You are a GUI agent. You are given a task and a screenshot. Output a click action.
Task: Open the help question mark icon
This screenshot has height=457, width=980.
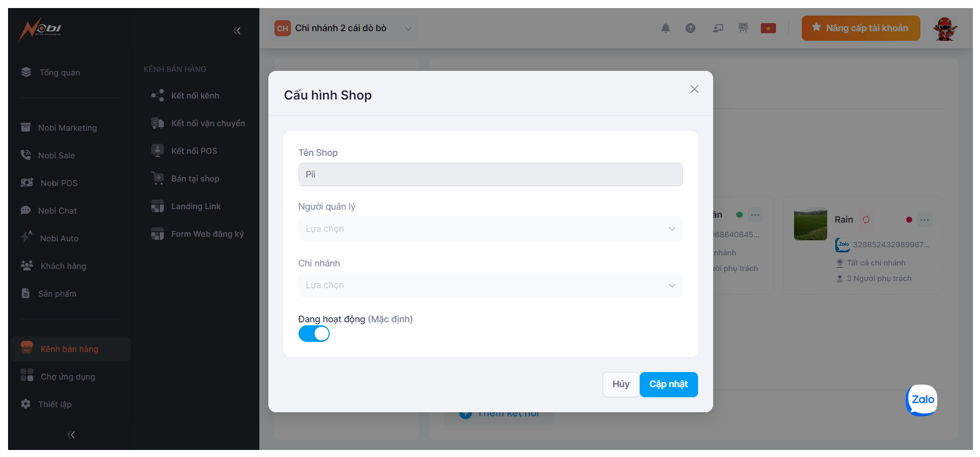click(691, 28)
